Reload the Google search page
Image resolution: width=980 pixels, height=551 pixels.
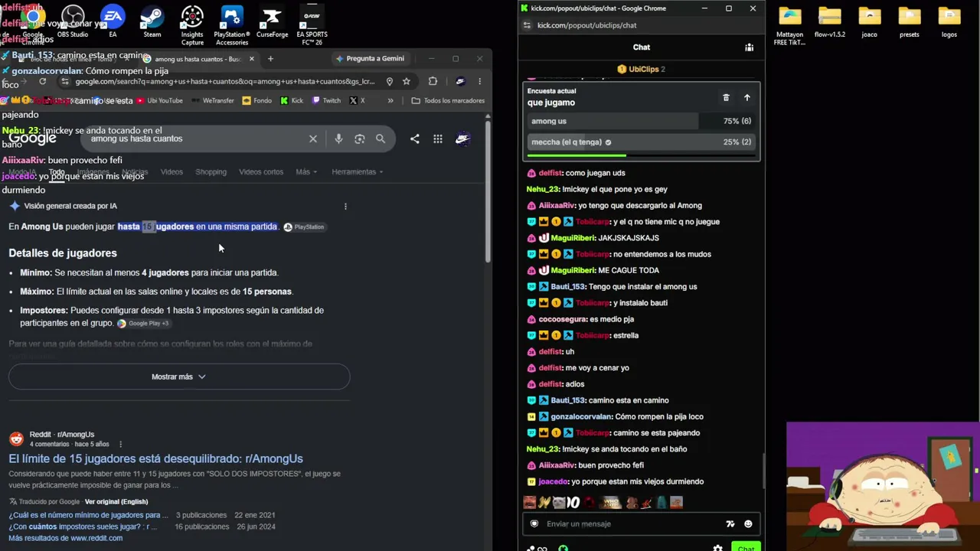click(x=42, y=81)
